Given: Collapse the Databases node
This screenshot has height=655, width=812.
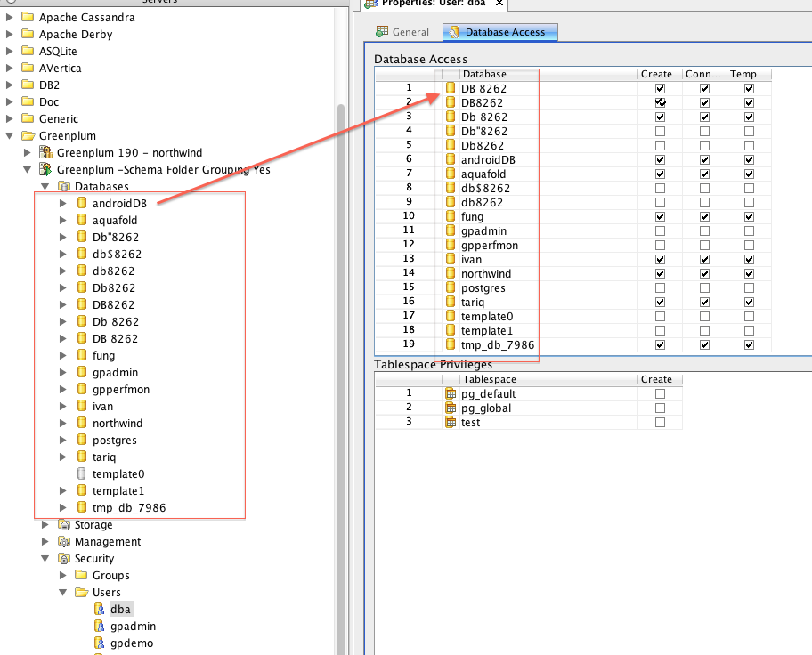Looking at the screenshot, I should click(45, 186).
